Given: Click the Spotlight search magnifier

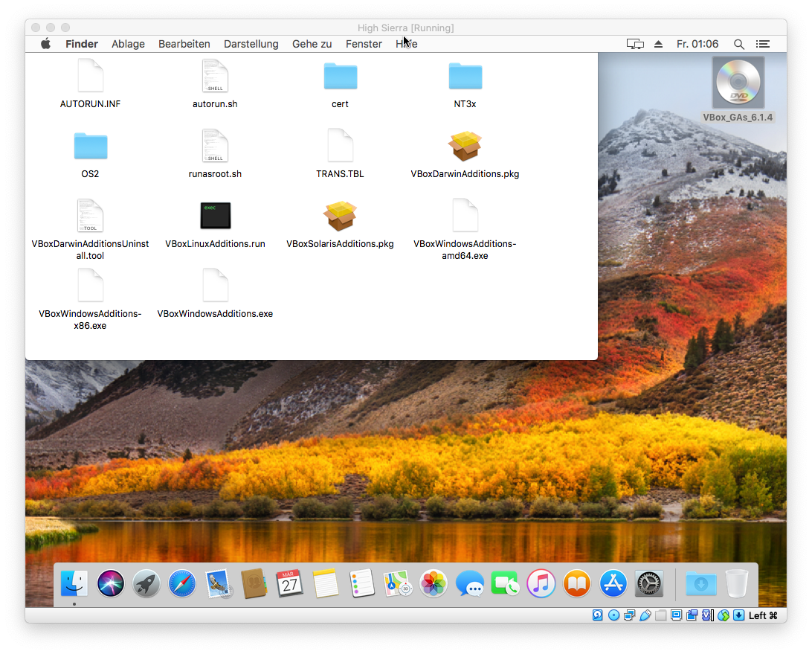Looking at the screenshot, I should pyautogui.click(x=738, y=44).
